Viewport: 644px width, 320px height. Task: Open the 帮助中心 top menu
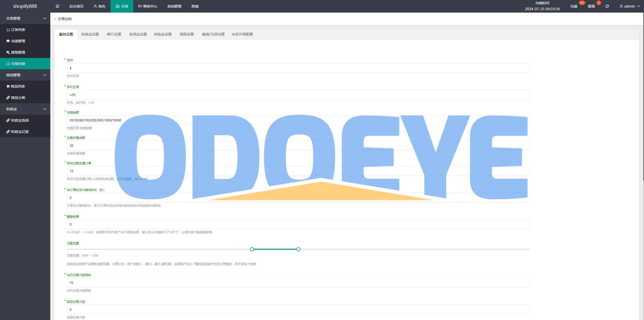point(148,6)
